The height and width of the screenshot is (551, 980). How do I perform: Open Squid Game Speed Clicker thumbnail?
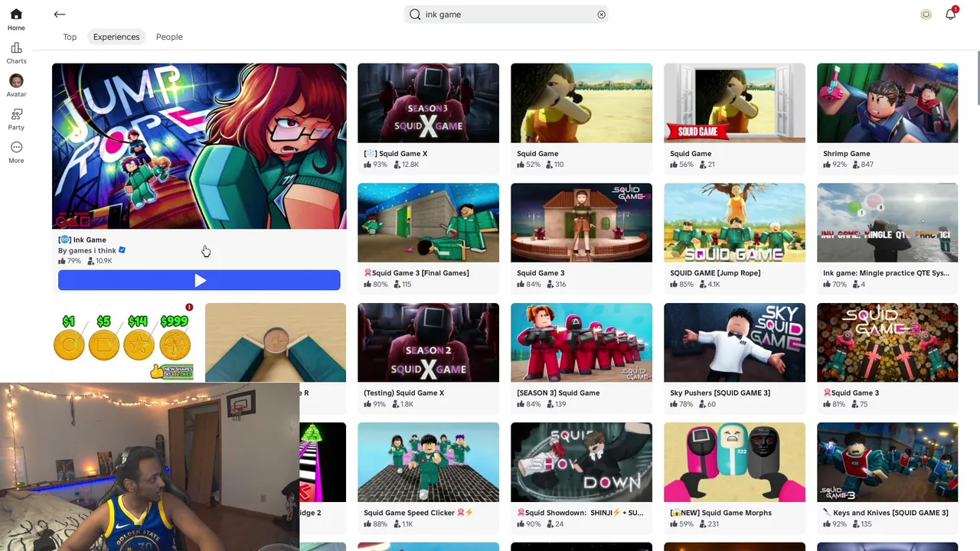[x=428, y=462]
